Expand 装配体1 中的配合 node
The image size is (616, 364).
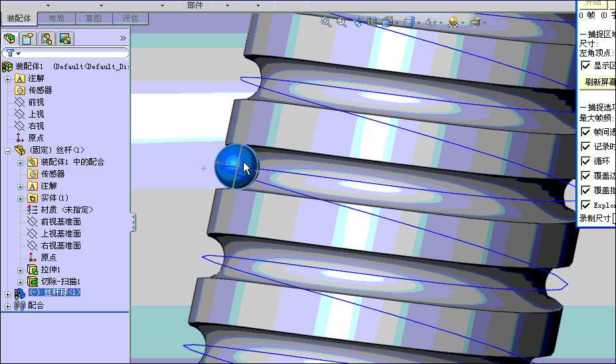(x=20, y=163)
